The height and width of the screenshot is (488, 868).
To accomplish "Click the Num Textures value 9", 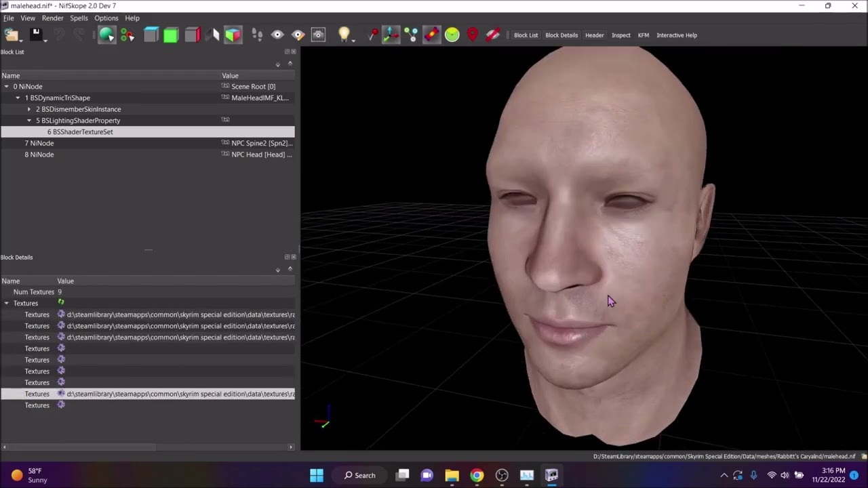I will 60,292.
